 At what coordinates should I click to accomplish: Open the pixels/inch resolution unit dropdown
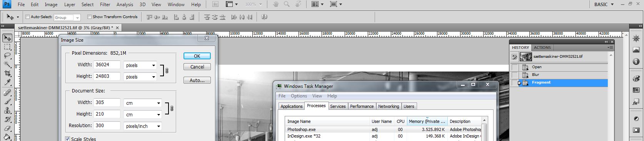pos(142,126)
